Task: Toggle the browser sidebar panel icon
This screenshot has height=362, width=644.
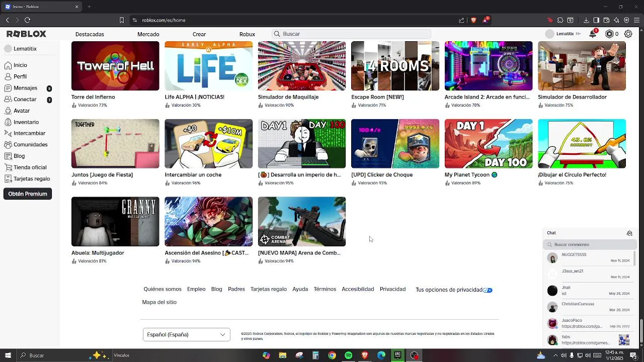Action: tap(596, 20)
